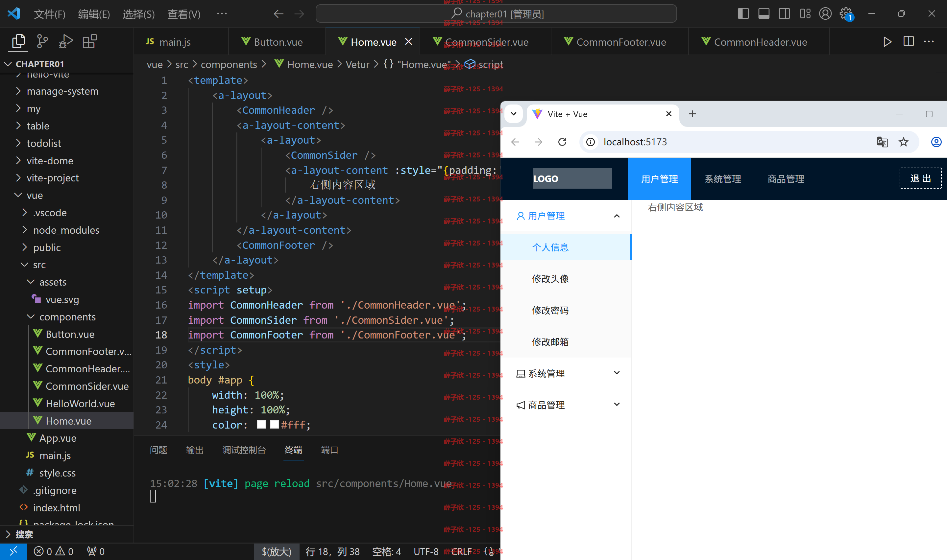
Task: View site information icon in address bar
Action: [x=591, y=142]
